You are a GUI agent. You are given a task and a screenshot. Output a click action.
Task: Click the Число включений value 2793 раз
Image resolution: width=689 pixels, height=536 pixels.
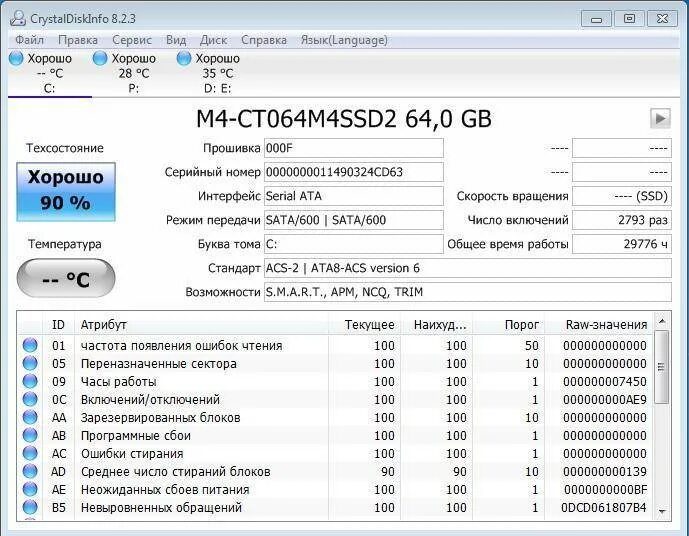coord(622,220)
